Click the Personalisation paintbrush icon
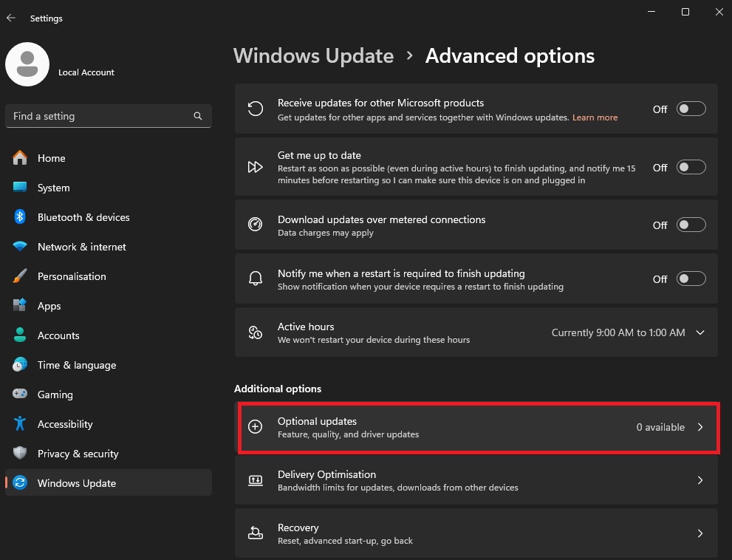Screen dimensions: 732x560 pos(21,276)
